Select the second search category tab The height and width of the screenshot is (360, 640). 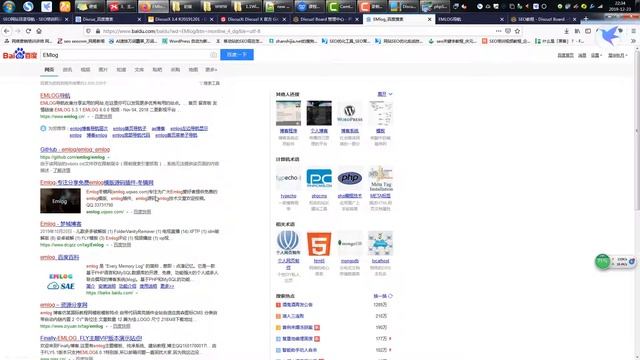click(x=67, y=70)
